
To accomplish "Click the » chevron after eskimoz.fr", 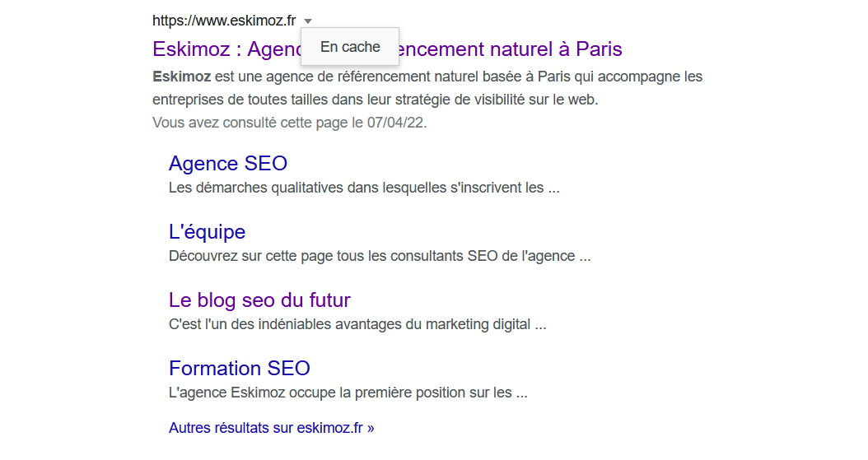I will 371,429.
